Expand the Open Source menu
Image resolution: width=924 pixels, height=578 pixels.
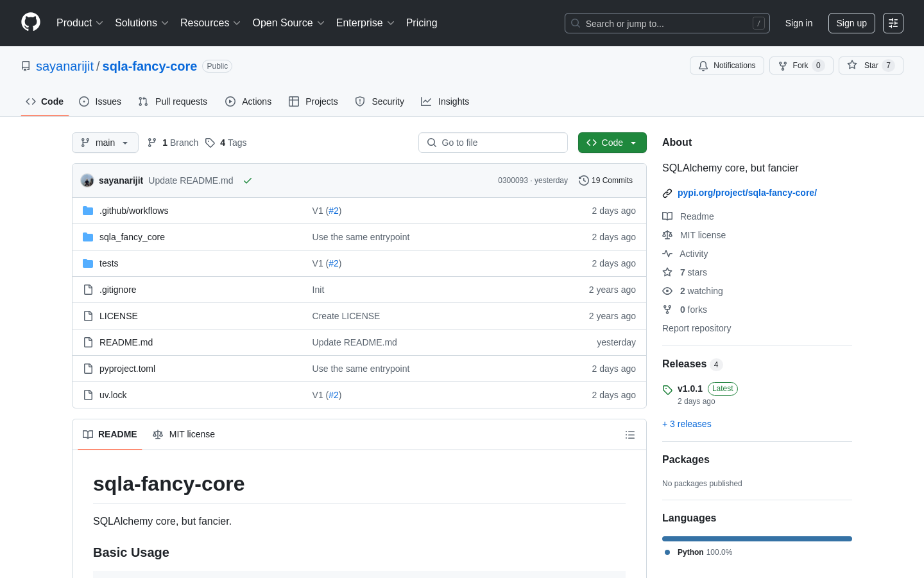[x=289, y=23]
